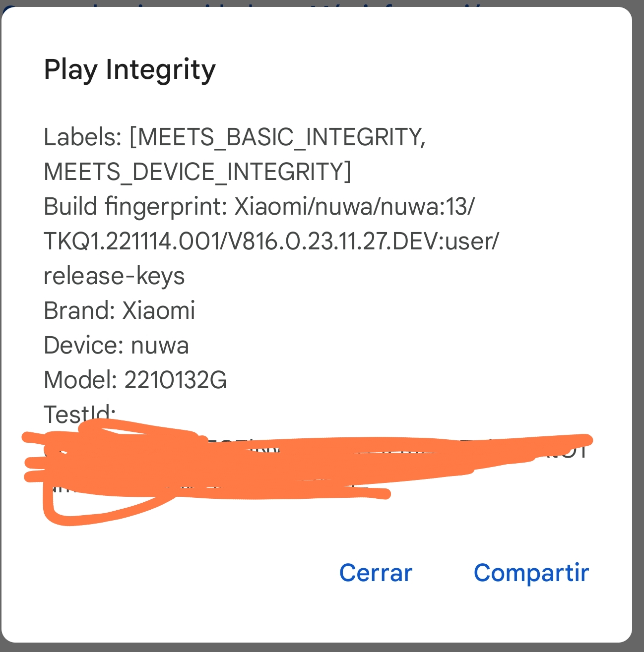Image resolution: width=644 pixels, height=652 pixels.
Task: Close the dialog with Cerrar
Action: tap(376, 573)
